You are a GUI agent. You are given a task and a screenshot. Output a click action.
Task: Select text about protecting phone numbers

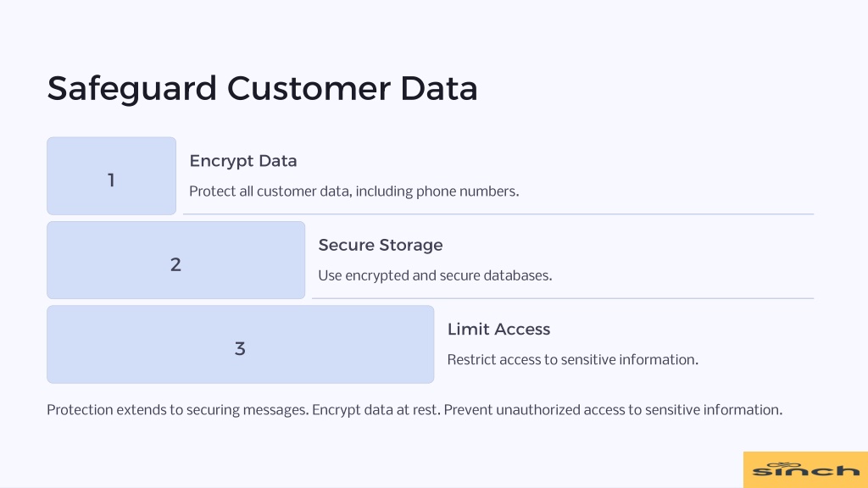pos(354,191)
